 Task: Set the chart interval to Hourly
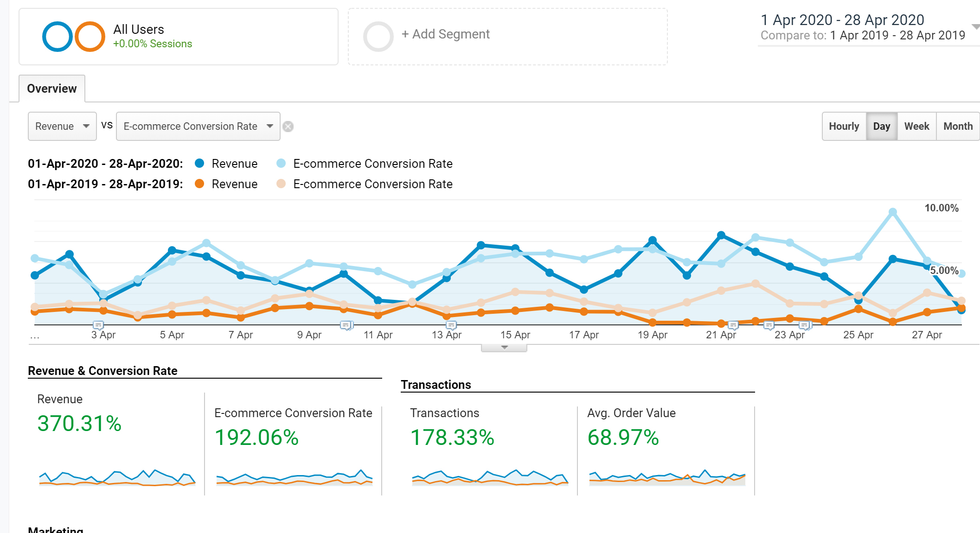[x=844, y=126]
